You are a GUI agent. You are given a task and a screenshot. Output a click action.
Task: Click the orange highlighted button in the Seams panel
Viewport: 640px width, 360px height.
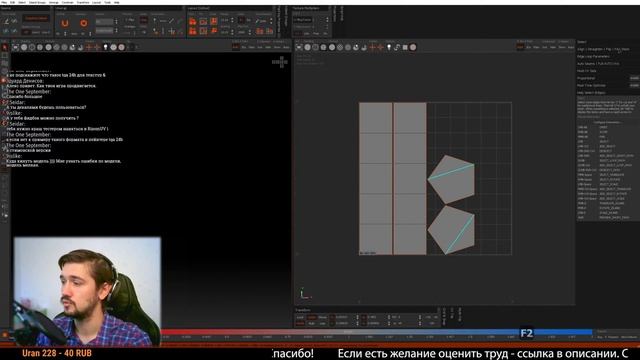click(x=36, y=18)
